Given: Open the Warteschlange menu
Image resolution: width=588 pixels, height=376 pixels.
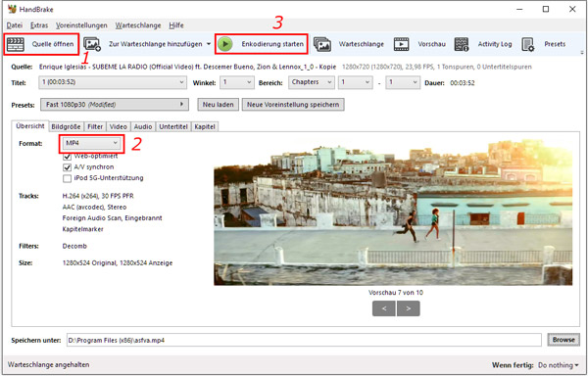Looking at the screenshot, I should [138, 25].
